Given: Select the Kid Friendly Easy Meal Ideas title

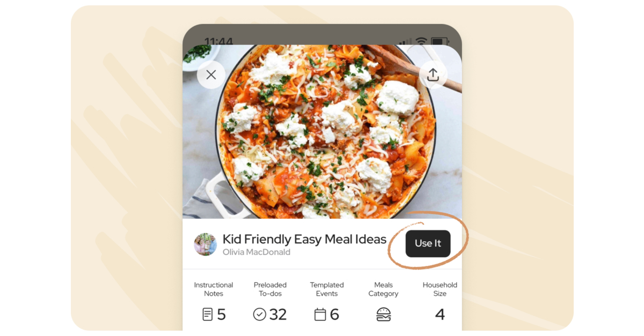Looking at the screenshot, I should [x=304, y=239].
